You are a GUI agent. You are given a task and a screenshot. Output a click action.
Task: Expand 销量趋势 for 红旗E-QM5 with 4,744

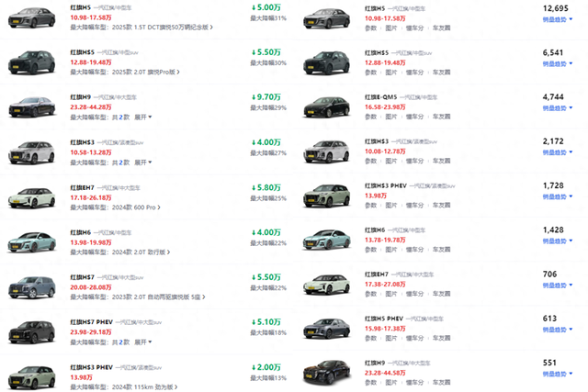tap(558, 108)
